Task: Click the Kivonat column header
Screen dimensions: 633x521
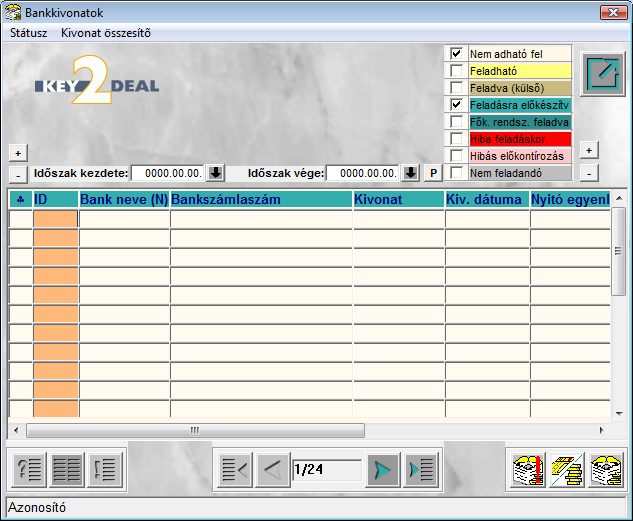Action: 399,199
